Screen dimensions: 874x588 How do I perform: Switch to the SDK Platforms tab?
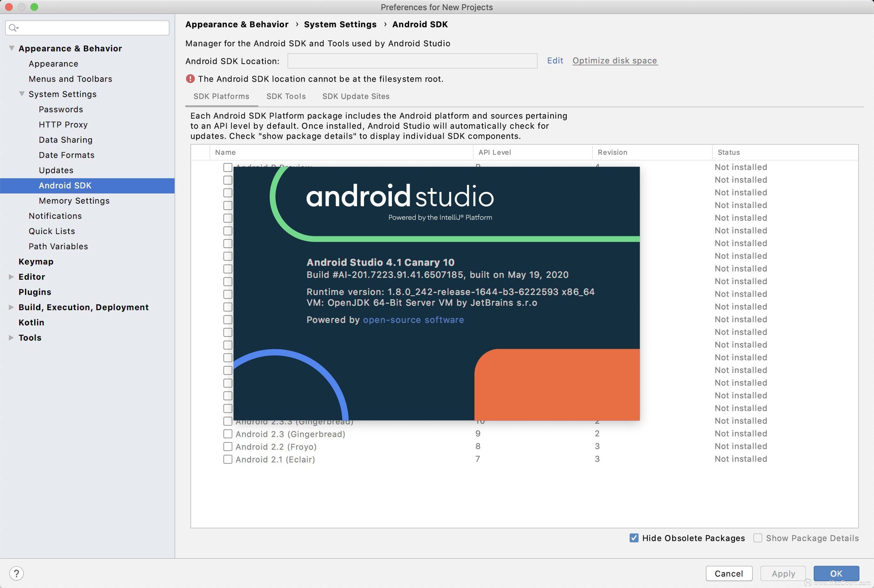click(x=222, y=96)
